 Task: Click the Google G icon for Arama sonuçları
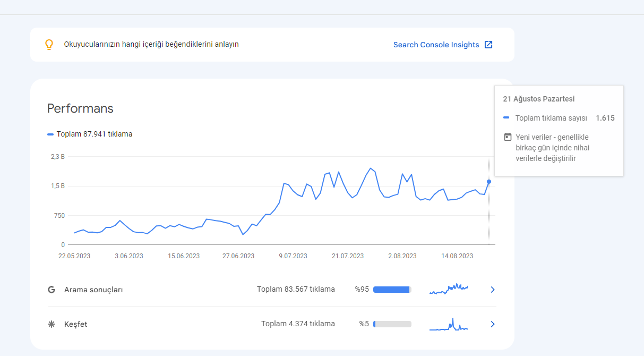tap(51, 290)
